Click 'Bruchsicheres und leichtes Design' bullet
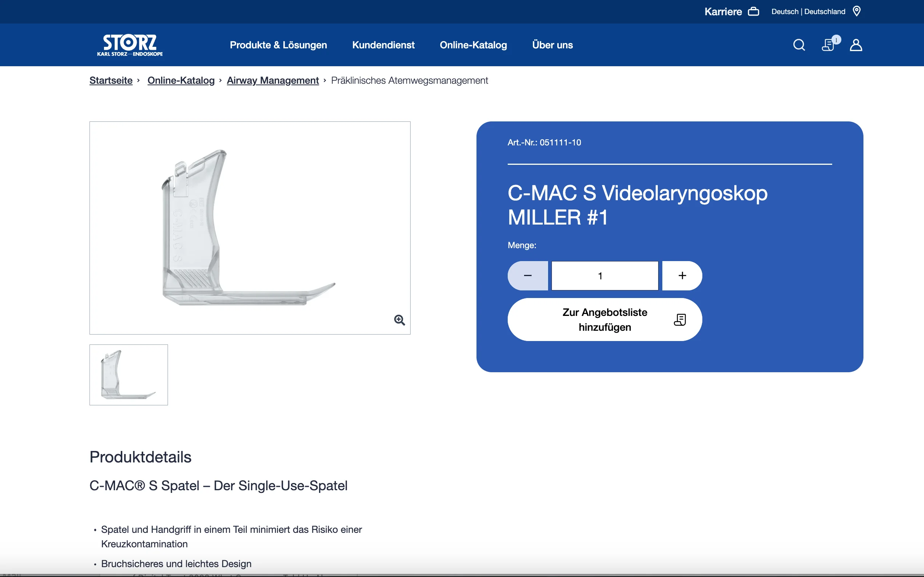Image resolution: width=924 pixels, height=577 pixels. (176, 564)
